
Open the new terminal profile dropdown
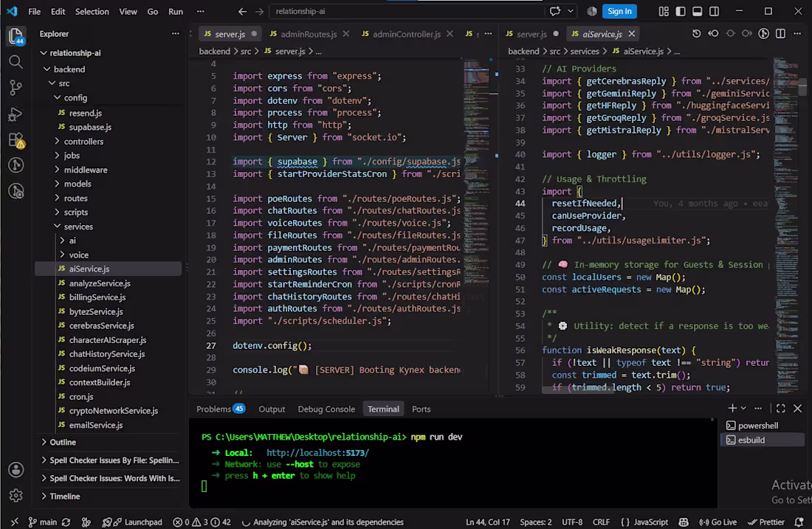click(x=743, y=409)
